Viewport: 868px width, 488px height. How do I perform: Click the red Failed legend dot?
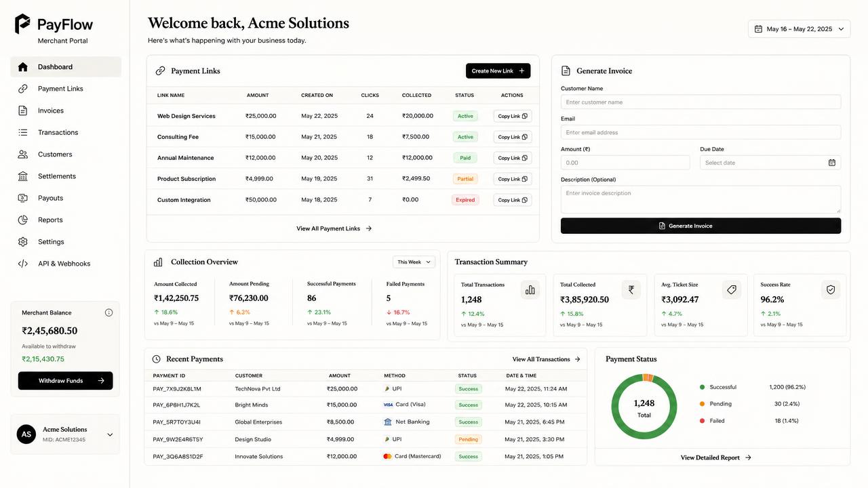coord(702,421)
